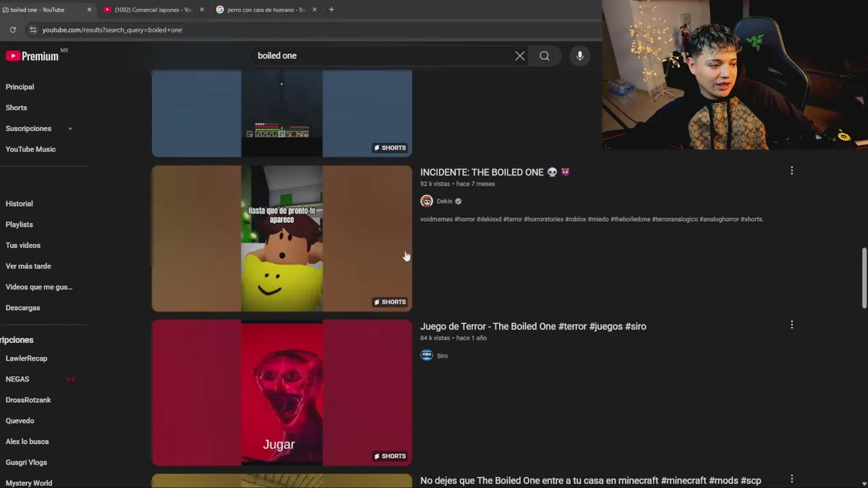Click '92 k vistas · hace 7 meses' text
The width and height of the screenshot is (868, 488).
tap(457, 184)
